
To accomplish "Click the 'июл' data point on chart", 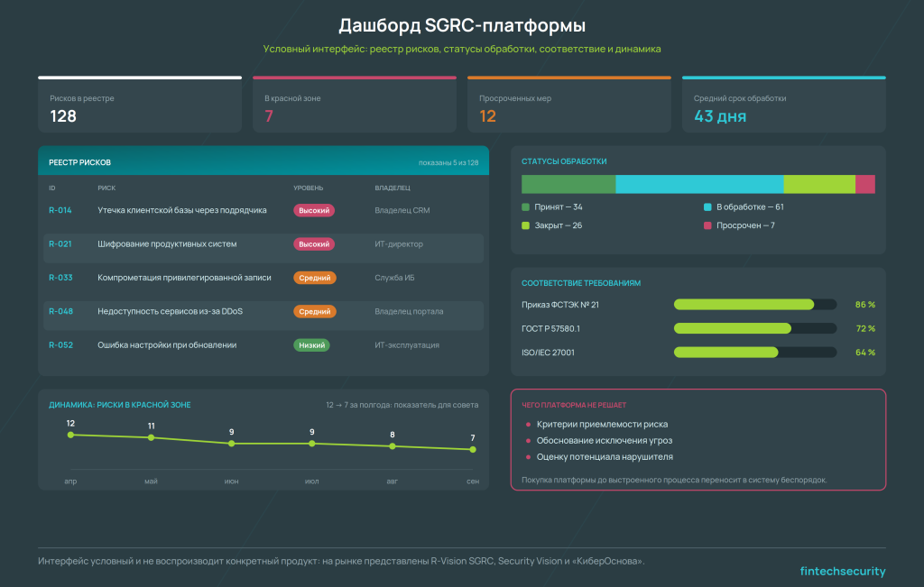I will 311,444.
